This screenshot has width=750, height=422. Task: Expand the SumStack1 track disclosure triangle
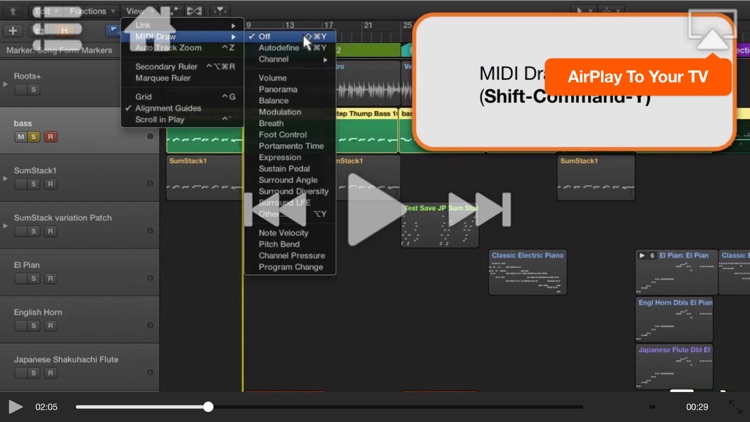(5, 179)
